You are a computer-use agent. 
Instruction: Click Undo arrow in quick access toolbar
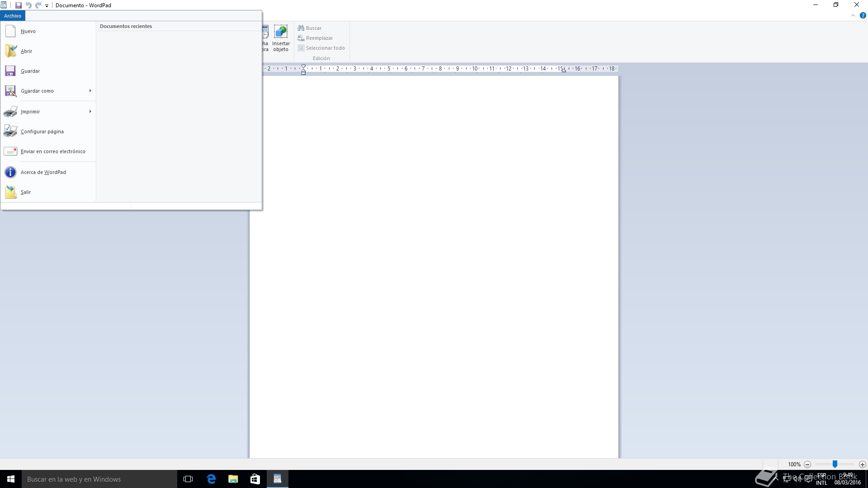pos(28,5)
